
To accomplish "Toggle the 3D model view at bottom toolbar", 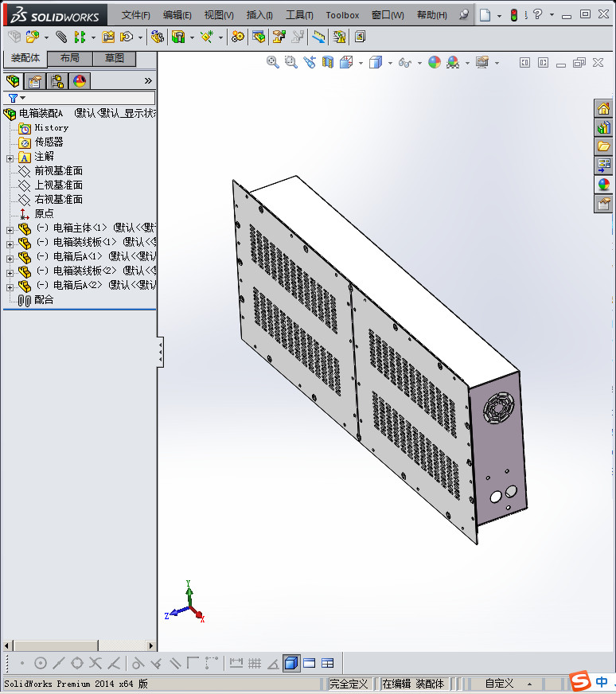I will click(291, 663).
